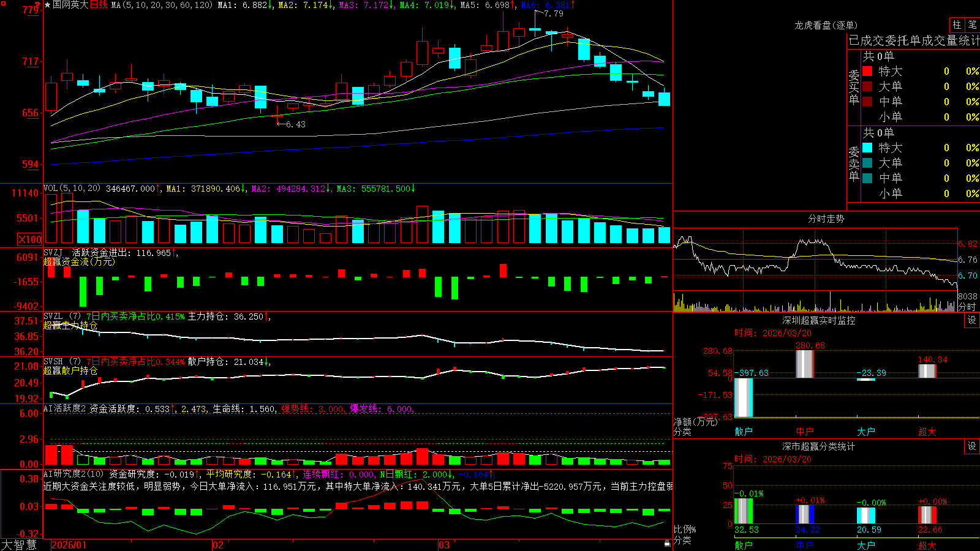Click the 03 month timeline marker
Image resolution: width=980 pixels, height=551 pixels.
click(444, 545)
